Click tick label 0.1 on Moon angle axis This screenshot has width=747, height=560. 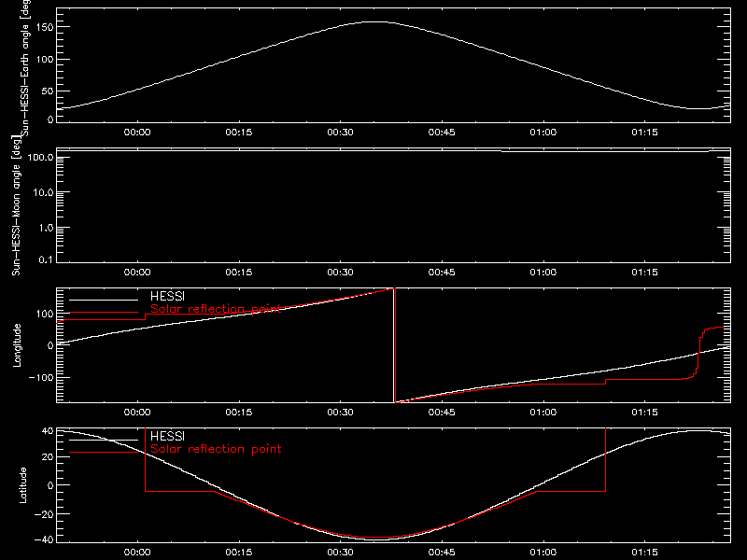46,259
